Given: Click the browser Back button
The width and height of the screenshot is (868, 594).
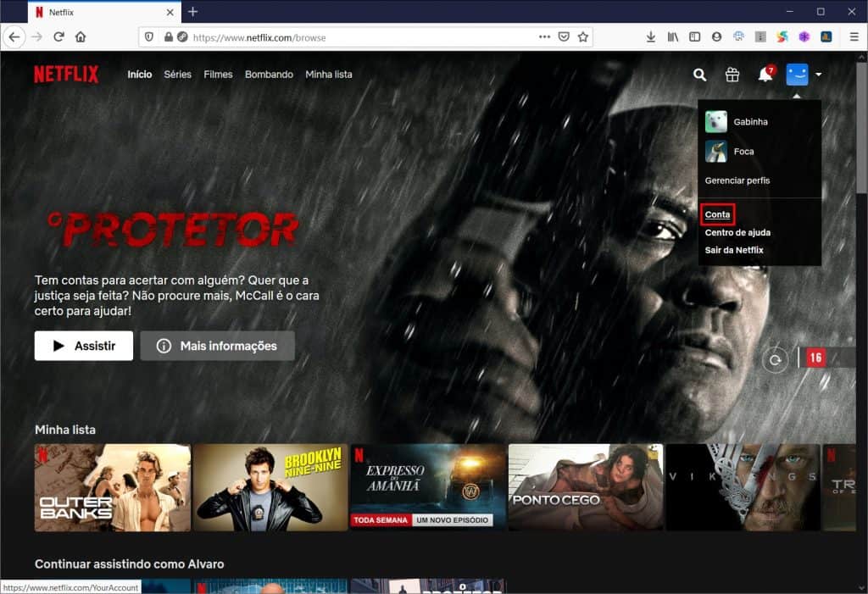Looking at the screenshot, I should (14, 37).
